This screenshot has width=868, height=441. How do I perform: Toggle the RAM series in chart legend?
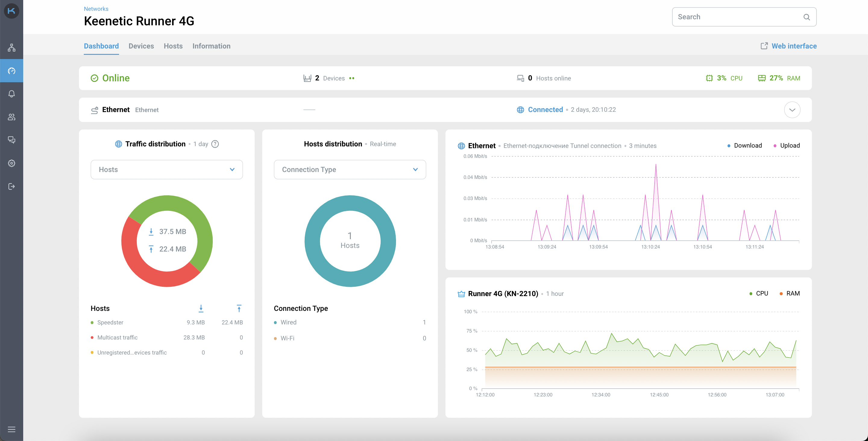click(790, 293)
